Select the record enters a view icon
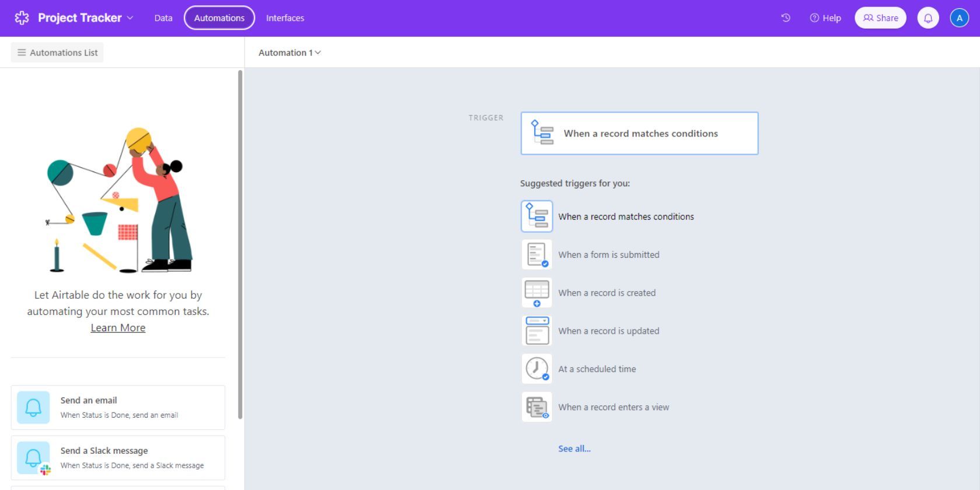Viewport: 980px width, 490px height. (x=537, y=407)
